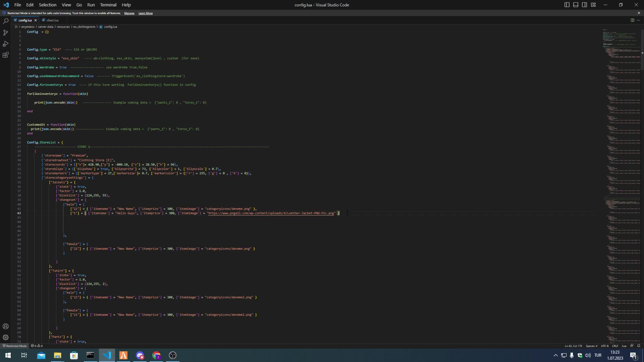This screenshot has width=644, height=362.
Task: Open the UTF-8 encoding selector
Action: click(604, 346)
